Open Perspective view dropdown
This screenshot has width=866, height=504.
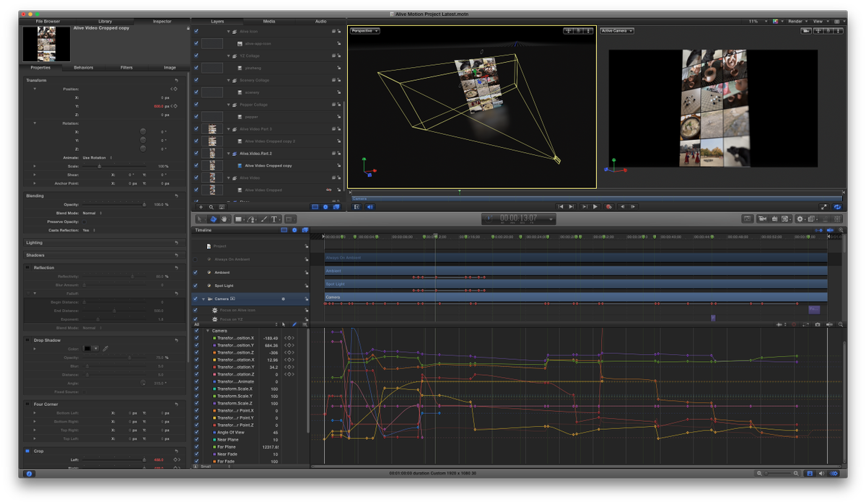pos(365,31)
